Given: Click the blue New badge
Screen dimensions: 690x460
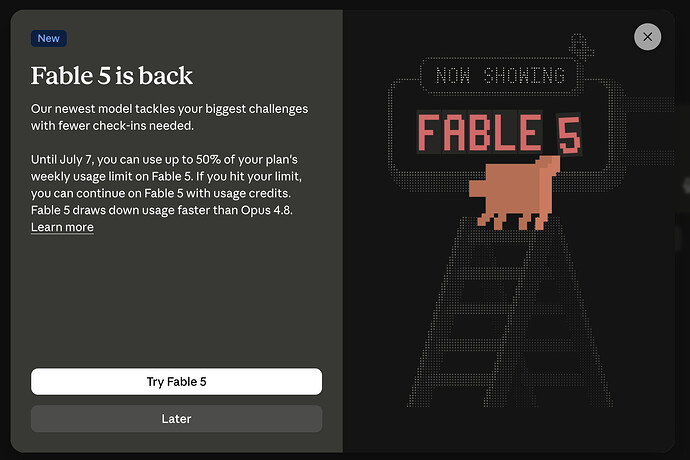Looking at the screenshot, I should [48, 38].
